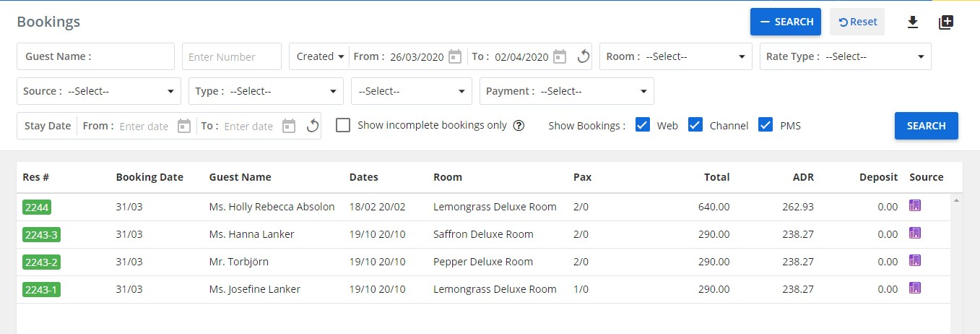The width and height of the screenshot is (980, 334).
Task: Open the Rate Type dropdown
Action: click(845, 56)
